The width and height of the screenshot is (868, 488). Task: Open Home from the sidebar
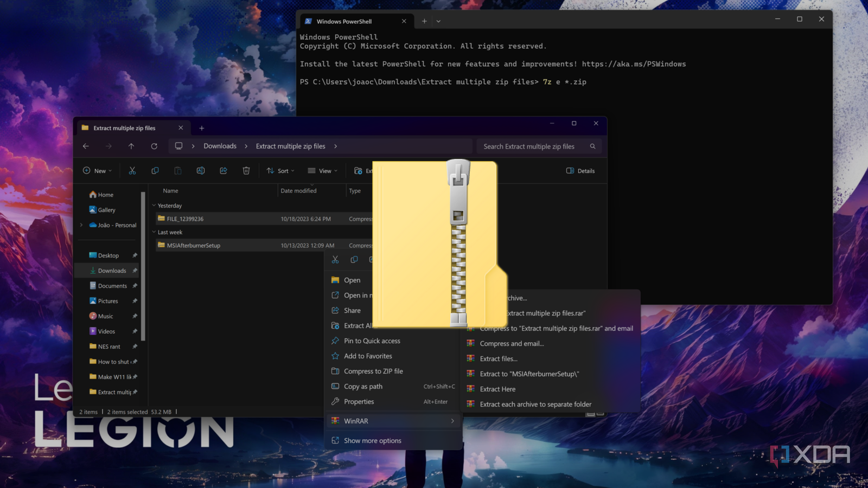coord(105,194)
